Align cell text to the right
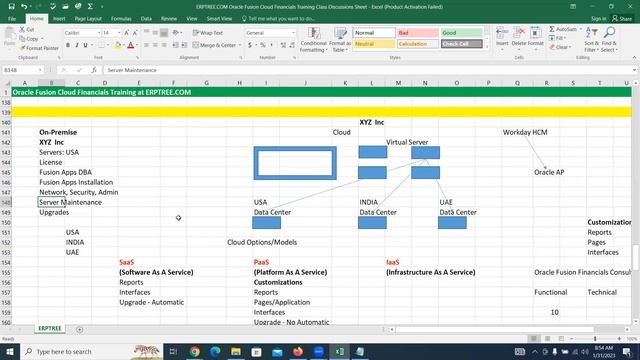 pyautogui.click(x=164, y=45)
